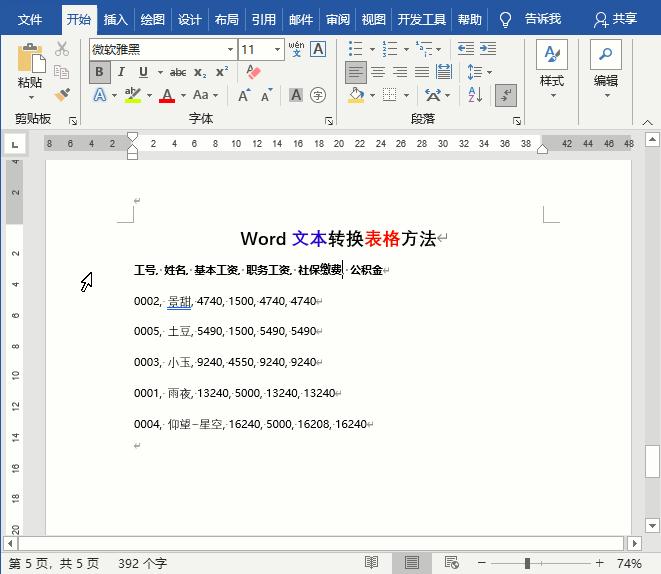The height and width of the screenshot is (574, 661).
Task: Decrease the paragraph indent
Action: [x=466, y=49]
